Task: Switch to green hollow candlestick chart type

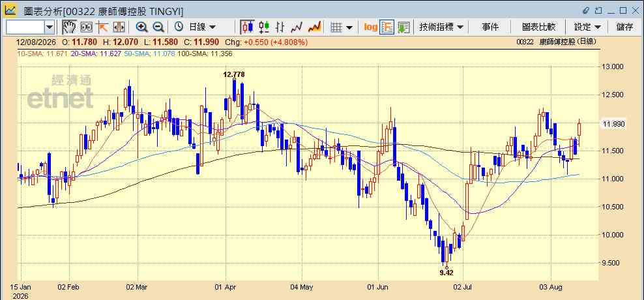Action: [264, 27]
